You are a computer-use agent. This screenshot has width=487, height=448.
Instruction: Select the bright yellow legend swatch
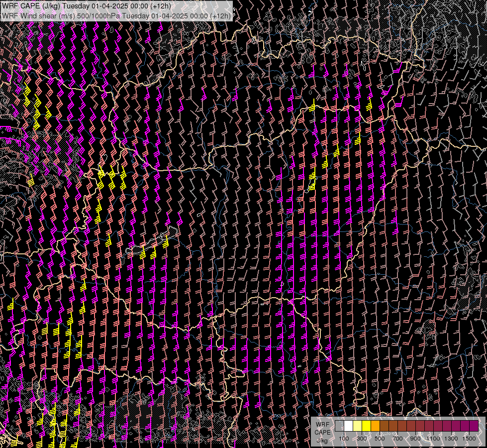(x=367, y=426)
